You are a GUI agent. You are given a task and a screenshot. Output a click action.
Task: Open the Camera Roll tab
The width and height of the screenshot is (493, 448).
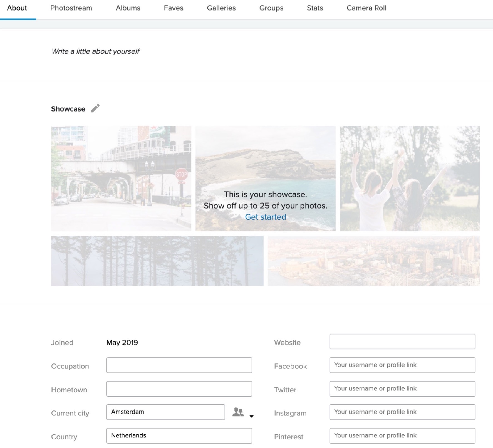[366, 8]
